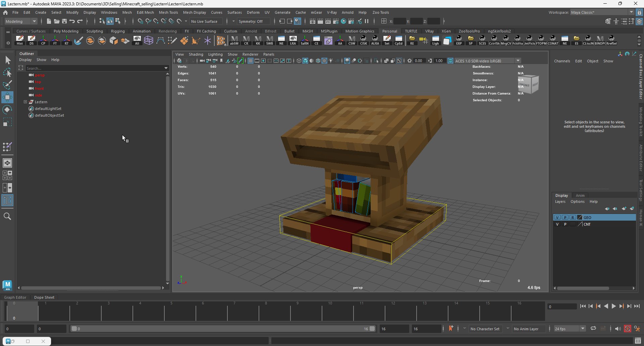Toggle sound speaker icon on range slider

point(618,329)
